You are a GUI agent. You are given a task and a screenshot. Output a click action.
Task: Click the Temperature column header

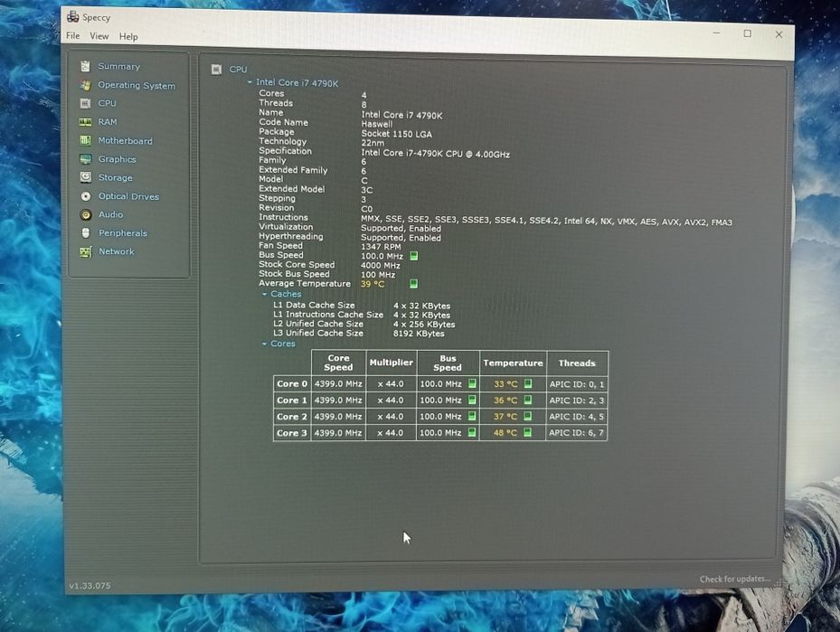(513, 363)
